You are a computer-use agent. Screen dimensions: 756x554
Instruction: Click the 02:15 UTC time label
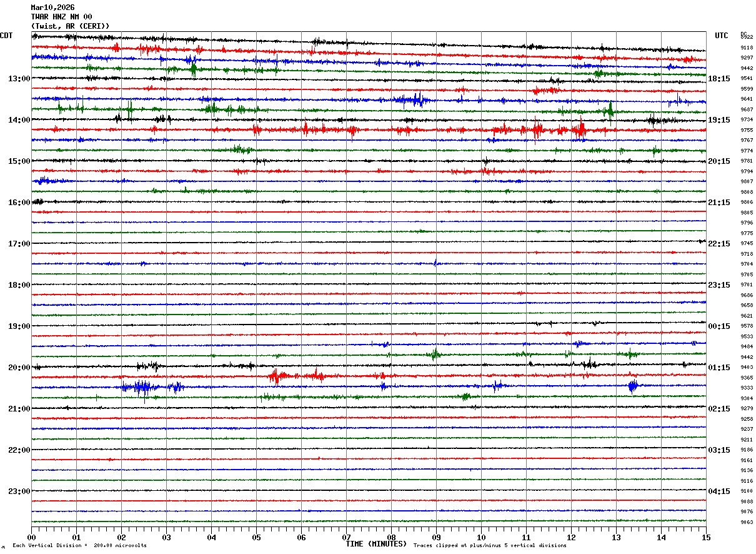(719, 409)
